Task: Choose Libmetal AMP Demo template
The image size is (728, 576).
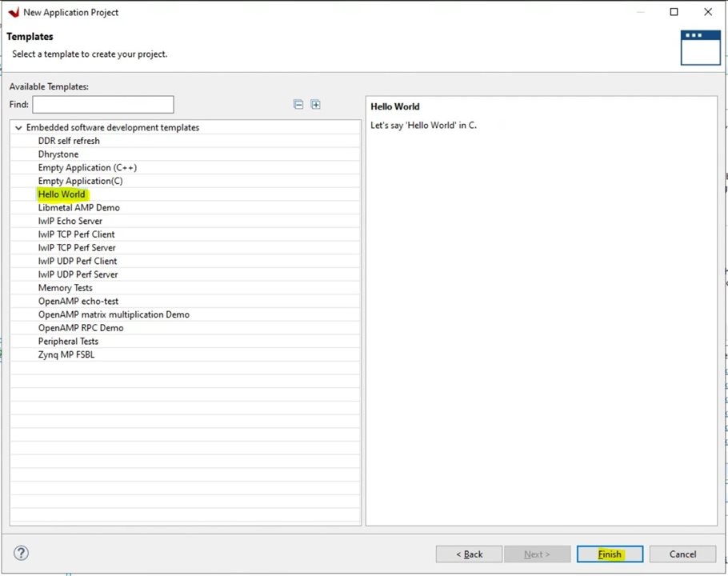Action: coord(78,208)
